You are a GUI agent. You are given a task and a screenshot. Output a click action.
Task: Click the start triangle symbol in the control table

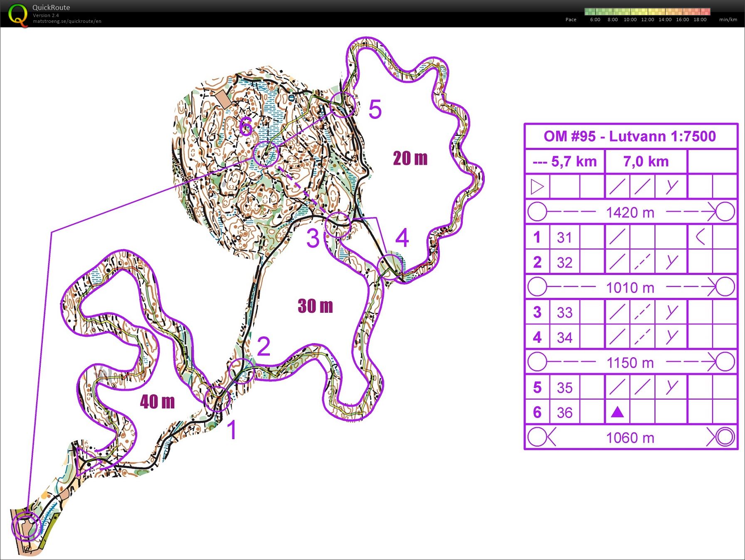537,187
